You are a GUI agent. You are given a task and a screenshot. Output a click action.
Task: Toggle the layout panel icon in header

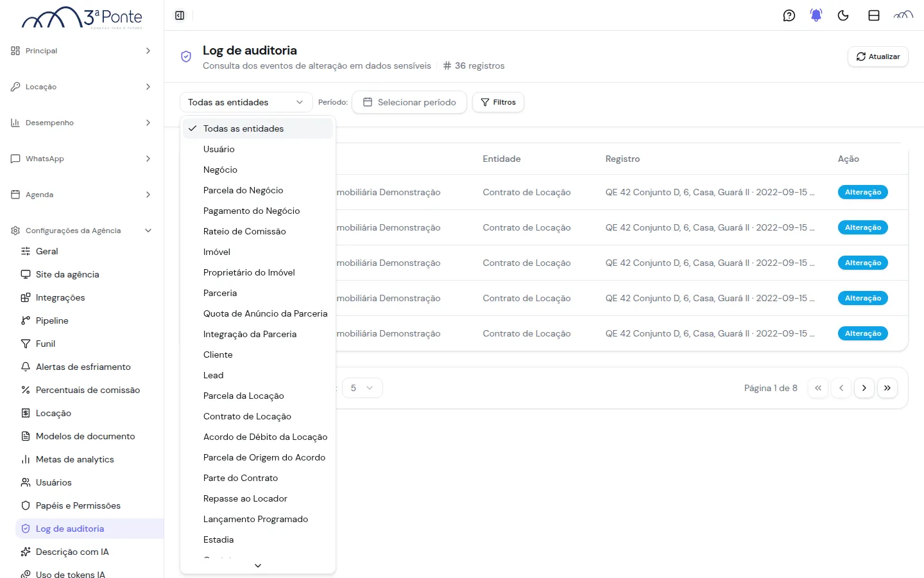874,15
